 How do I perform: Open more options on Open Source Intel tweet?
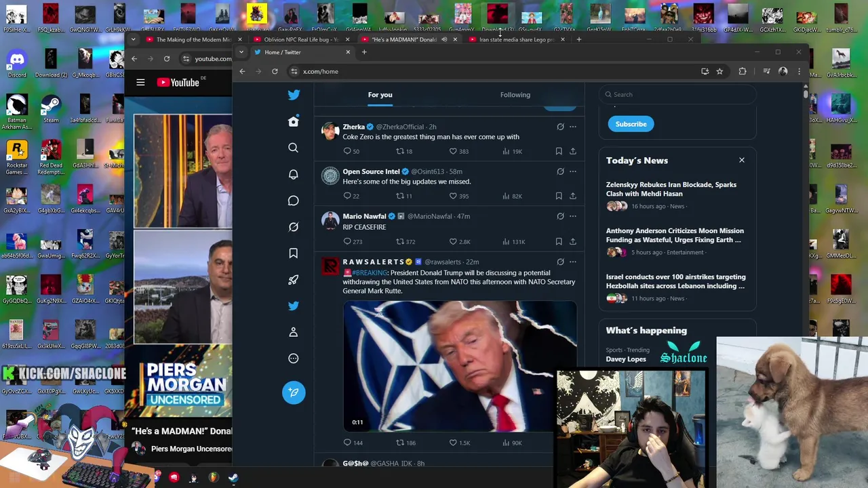point(572,171)
